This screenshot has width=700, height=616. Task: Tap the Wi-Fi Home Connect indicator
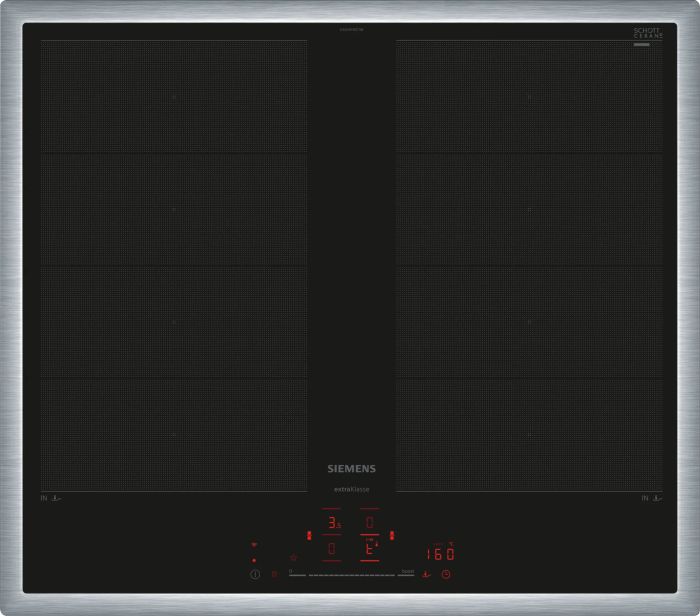[x=254, y=545]
